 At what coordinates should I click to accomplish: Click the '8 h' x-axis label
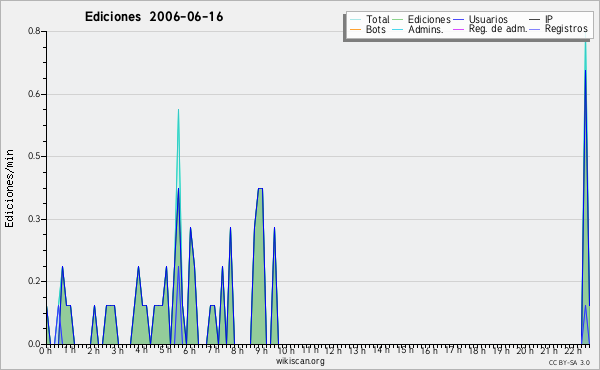(237, 351)
